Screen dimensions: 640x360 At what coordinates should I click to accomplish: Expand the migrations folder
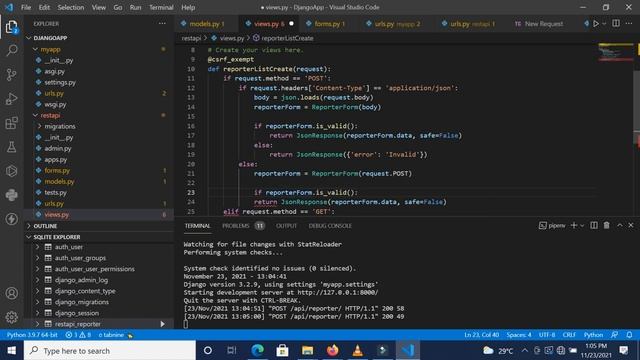click(x=40, y=127)
